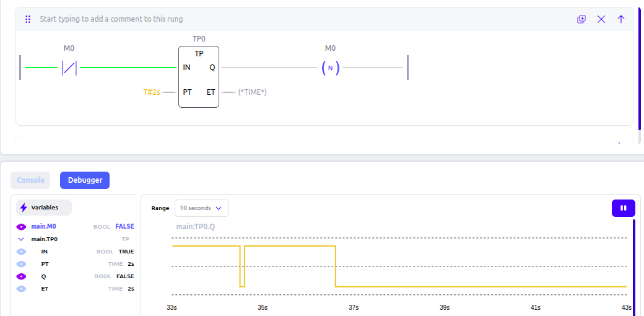The image size is (644, 316).
Task: Toggle the eye icon for Q variable
Action: point(21,276)
